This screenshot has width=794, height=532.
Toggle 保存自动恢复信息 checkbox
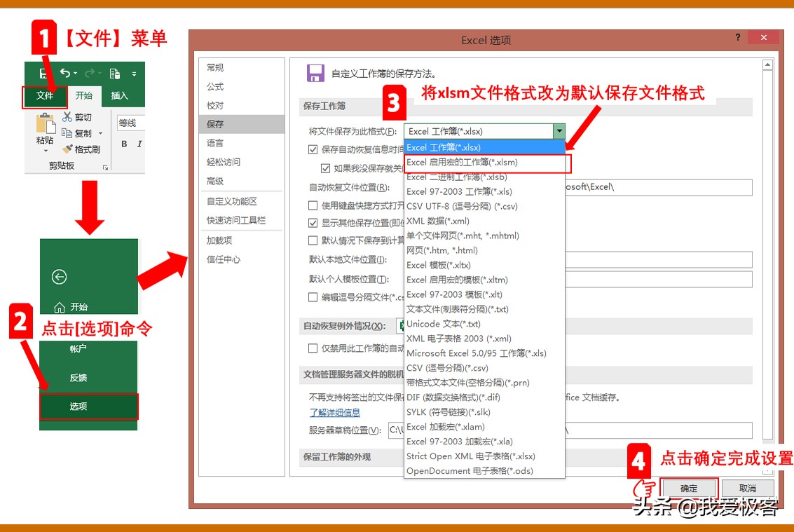point(313,149)
